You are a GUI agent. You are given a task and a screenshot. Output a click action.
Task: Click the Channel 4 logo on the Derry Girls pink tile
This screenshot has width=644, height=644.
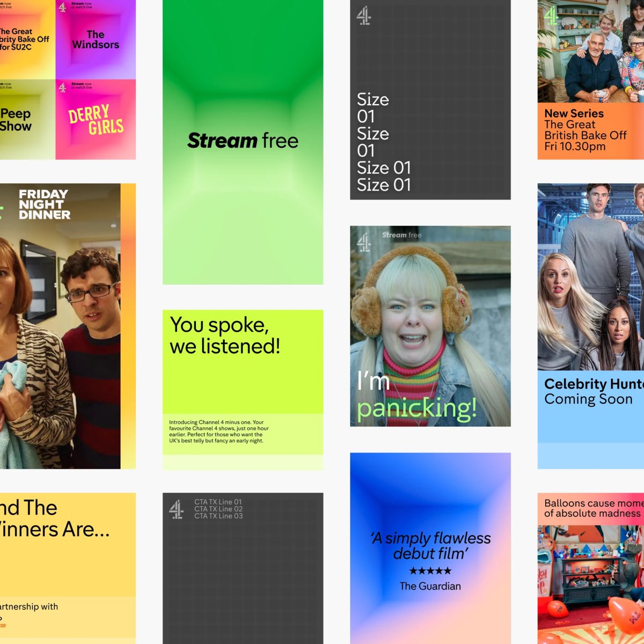click(62, 87)
